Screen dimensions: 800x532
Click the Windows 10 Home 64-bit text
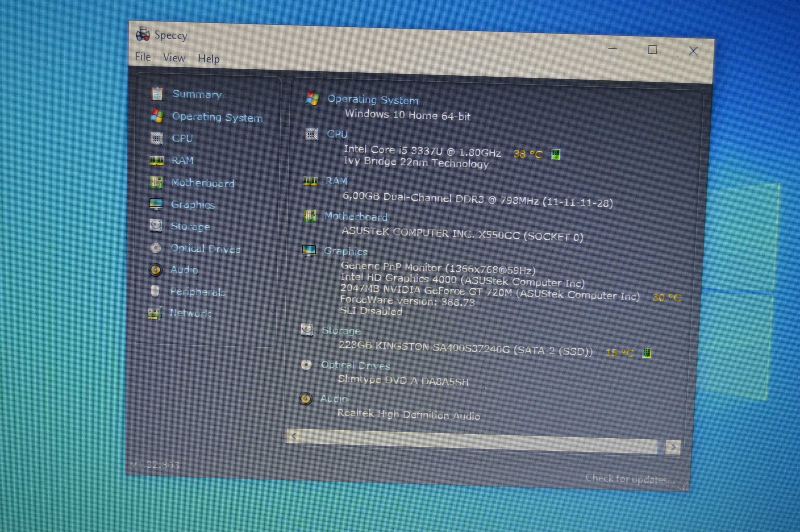pyautogui.click(x=408, y=115)
